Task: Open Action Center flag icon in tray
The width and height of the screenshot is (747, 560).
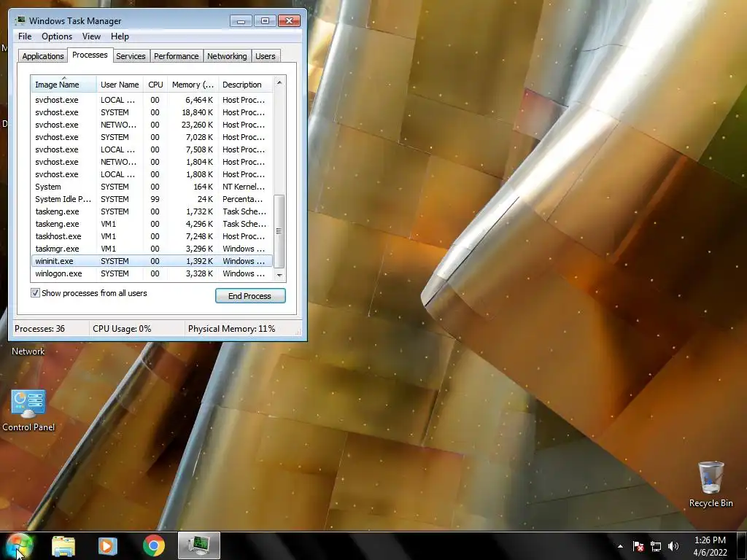Action: 638,547
